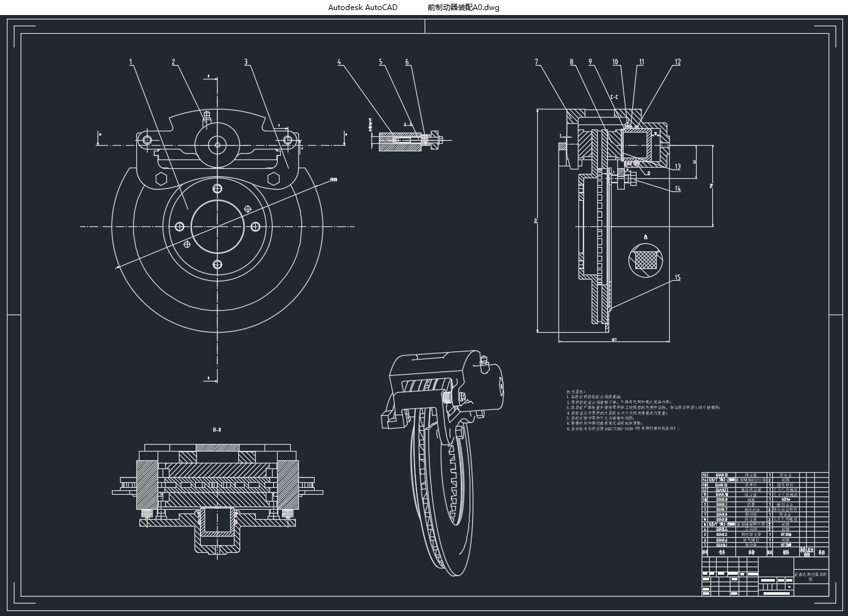Click the hatched detail circle in side view

pyautogui.click(x=646, y=260)
